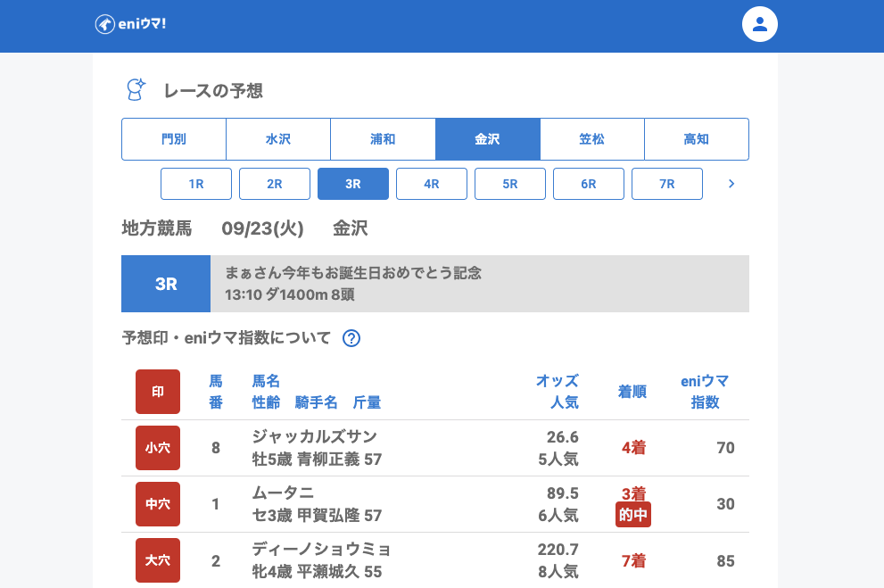884x588 pixels.
Task: Click the eniウマ! logo
Action: (130, 24)
